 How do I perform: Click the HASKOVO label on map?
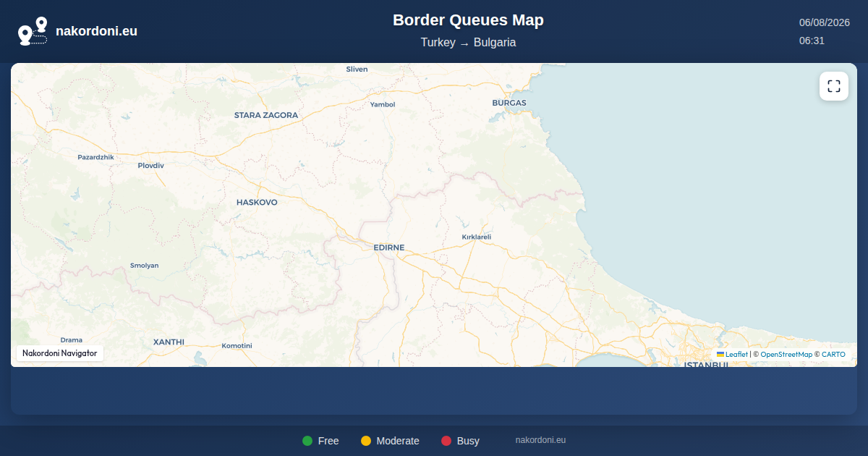257,203
